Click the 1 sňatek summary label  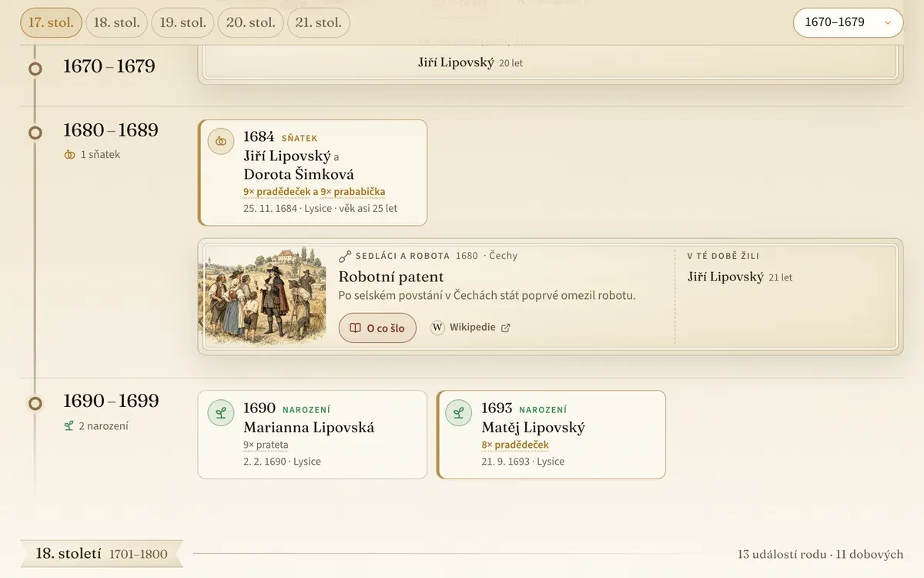100,154
